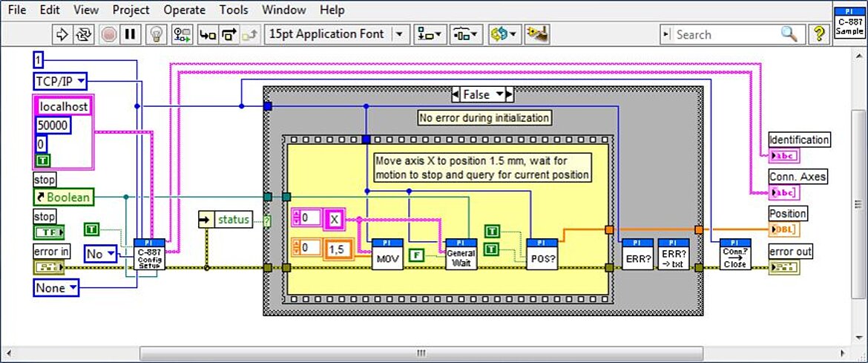Open the No enum constant dropdown
868x363 pixels.
click(102, 255)
